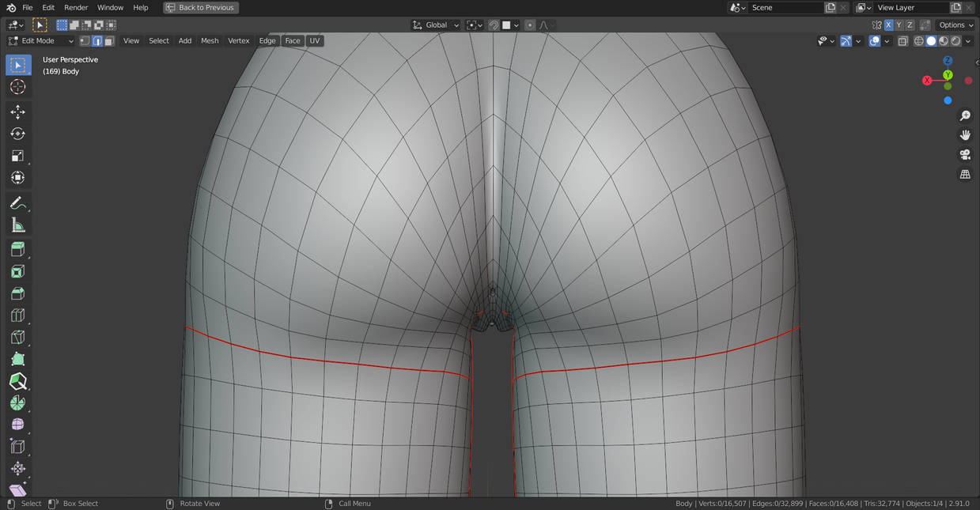Choose the Inset Faces tool
This screenshot has height=510, width=980.
(x=18, y=272)
